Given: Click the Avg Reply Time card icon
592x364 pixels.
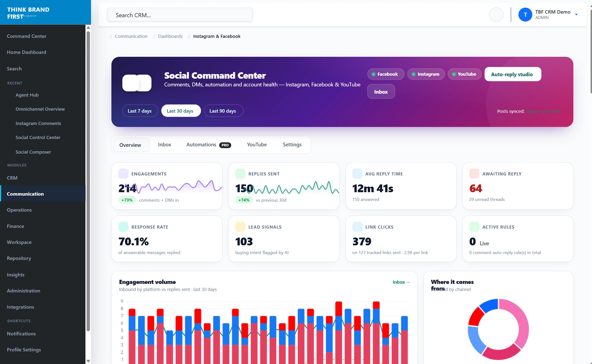Looking at the screenshot, I should pyautogui.click(x=357, y=174).
